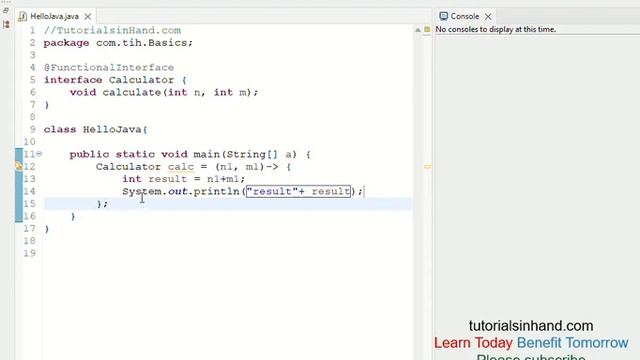Click the //TutorialsinHand.com comment line

(112, 31)
